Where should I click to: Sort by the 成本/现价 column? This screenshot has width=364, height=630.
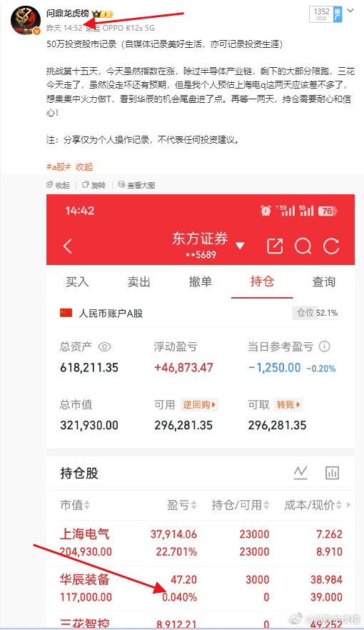point(313,505)
